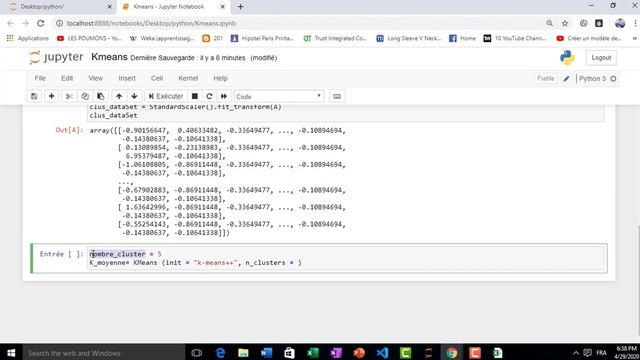The height and width of the screenshot is (360, 640).
Task: Open the File menu
Action: click(40, 78)
